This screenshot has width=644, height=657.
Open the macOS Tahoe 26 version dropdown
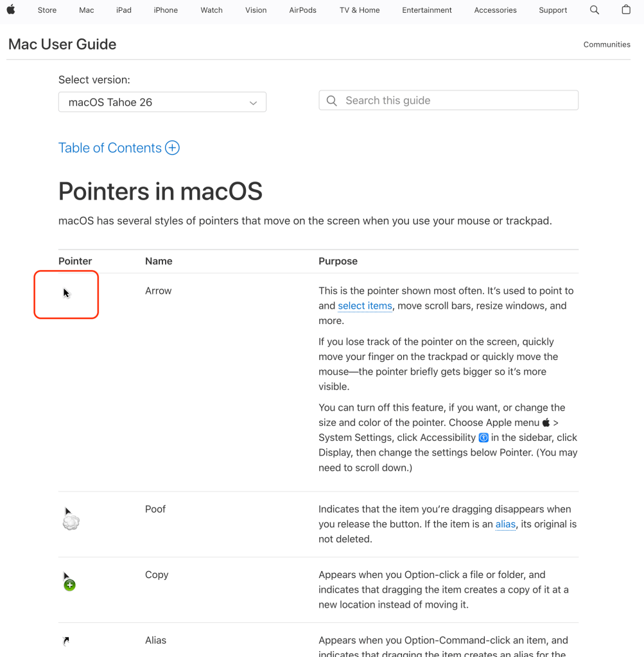pyautogui.click(x=162, y=102)
